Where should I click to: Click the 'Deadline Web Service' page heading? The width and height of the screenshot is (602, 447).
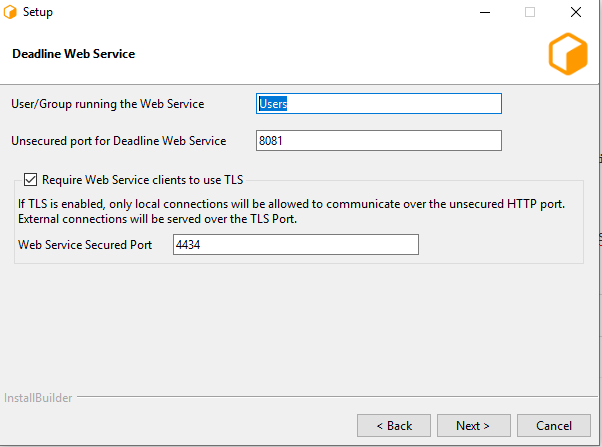(x=73, y=54)
